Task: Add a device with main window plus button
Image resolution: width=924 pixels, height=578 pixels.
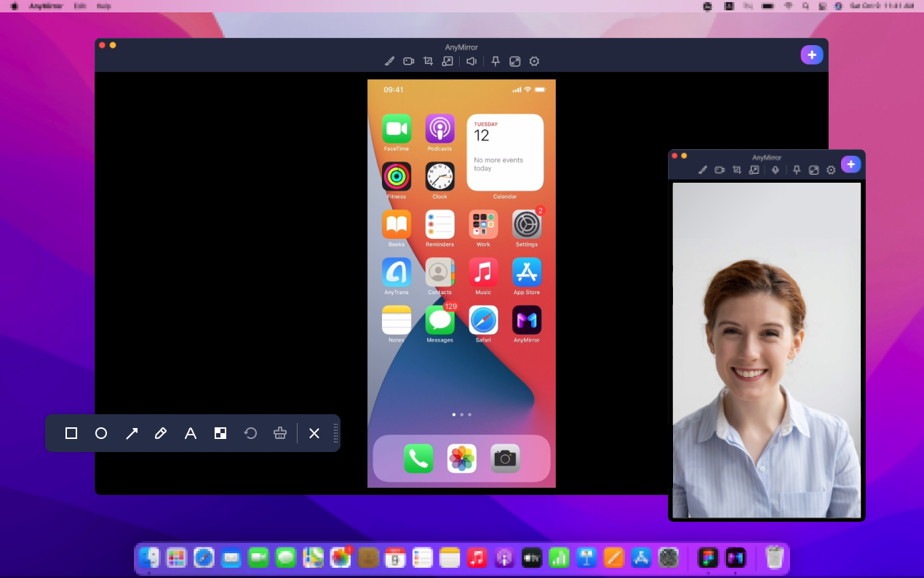Action: 812,55
